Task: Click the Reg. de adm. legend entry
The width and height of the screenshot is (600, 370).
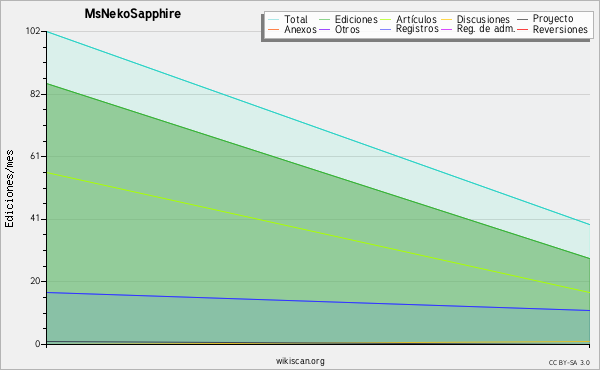Action: point(478,29)
